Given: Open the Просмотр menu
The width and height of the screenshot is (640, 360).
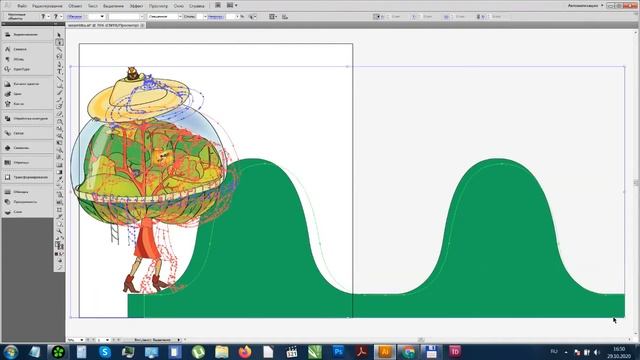Looking at the screenshot, I should point(158,6).
